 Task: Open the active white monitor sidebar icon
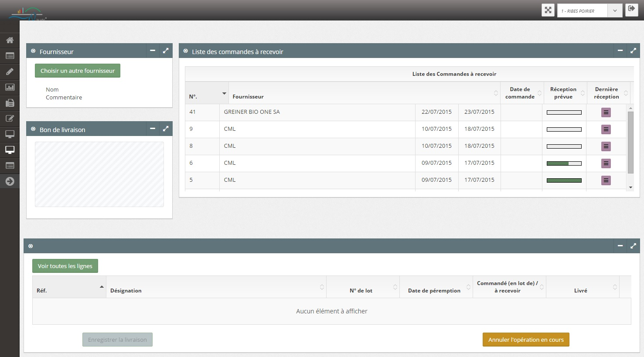pos(10,150)
